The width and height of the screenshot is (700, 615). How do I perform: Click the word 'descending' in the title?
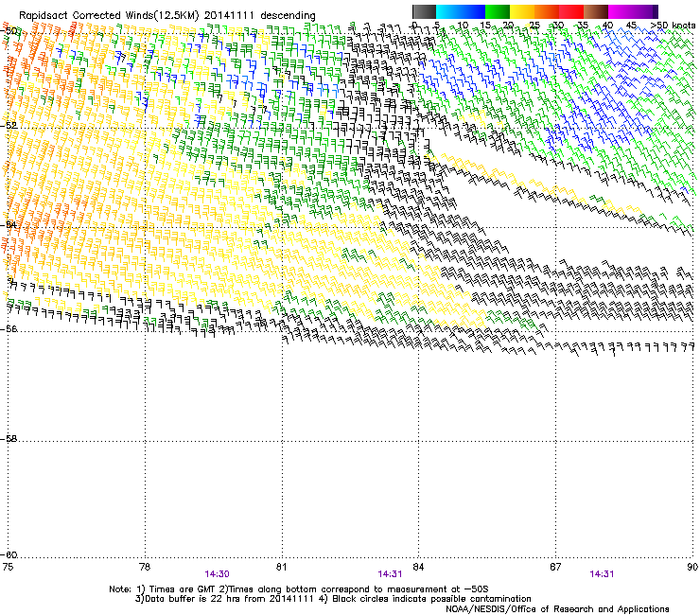[288, 16]
